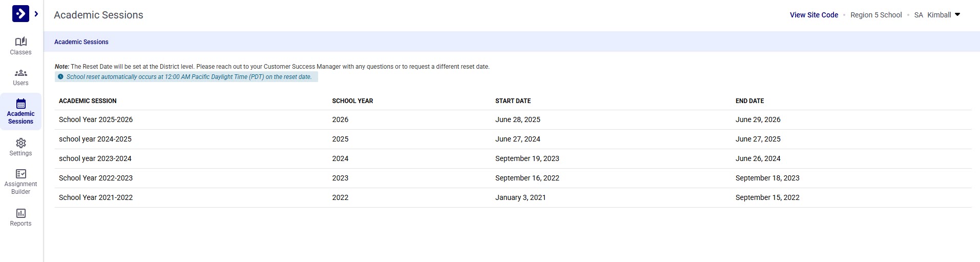Viewport: 980px width, 262px height.
Task: Open the Kimball user dropdown arrow
Action: pyautogui.click(x=957, y=15)
